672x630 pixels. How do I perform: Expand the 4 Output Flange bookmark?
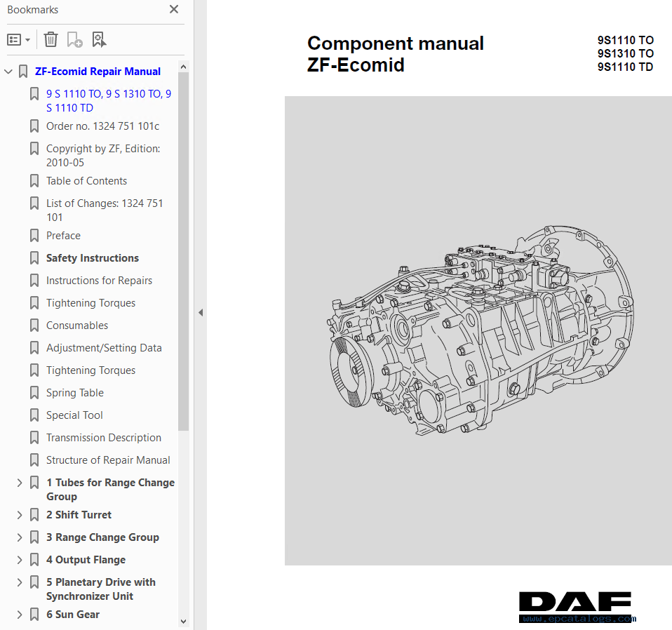point(19,560)
